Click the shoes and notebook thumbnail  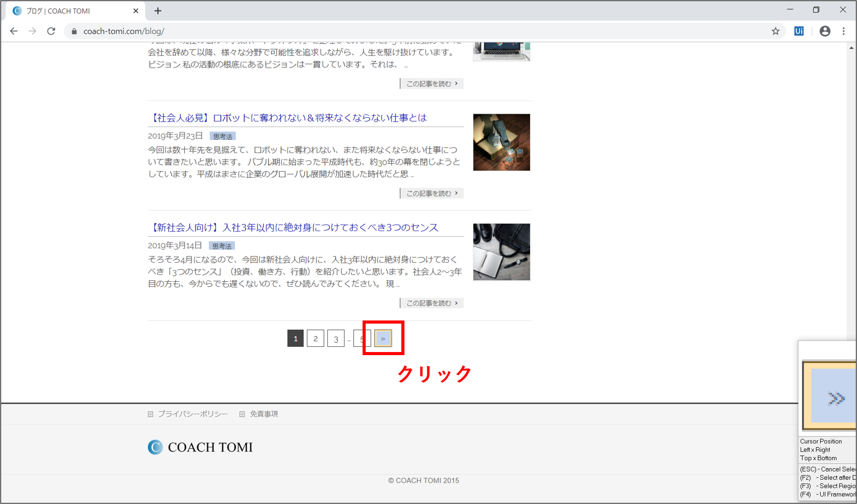(x=501, y=252)
